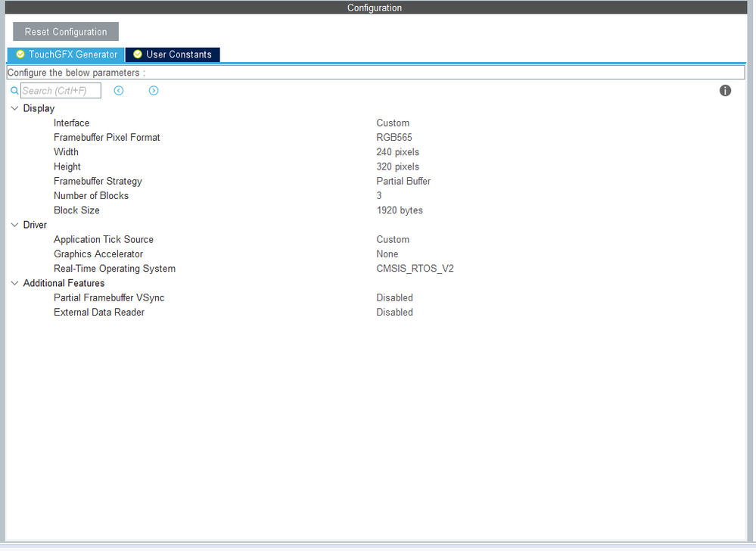Click the Reset Configuration button
The width and height of the screenshot is (756, 551).
tap(66, 32)
